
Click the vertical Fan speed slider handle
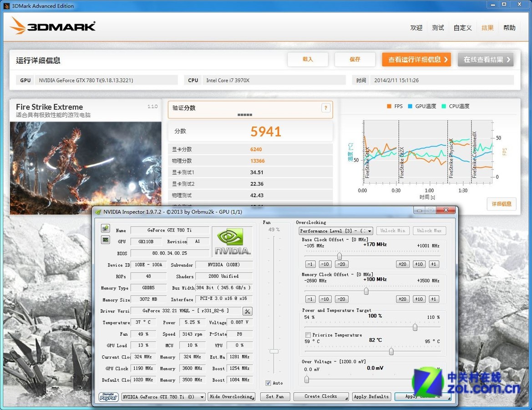(x=274, y=351)
